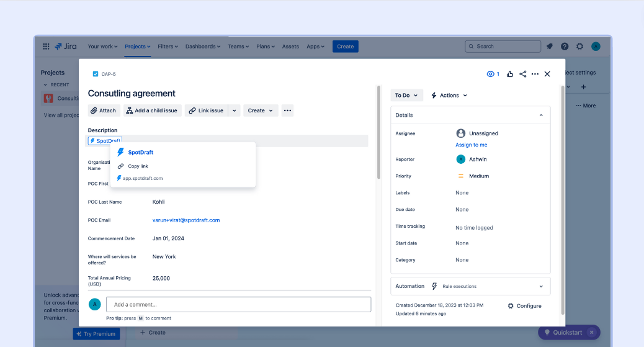Collapse the Details panel

[x=541, y=115]
